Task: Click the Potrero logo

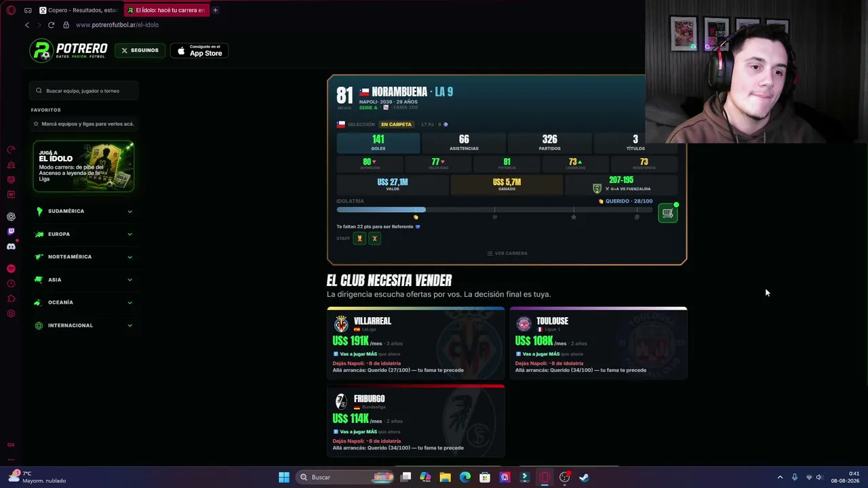Action: click(68, 50)
